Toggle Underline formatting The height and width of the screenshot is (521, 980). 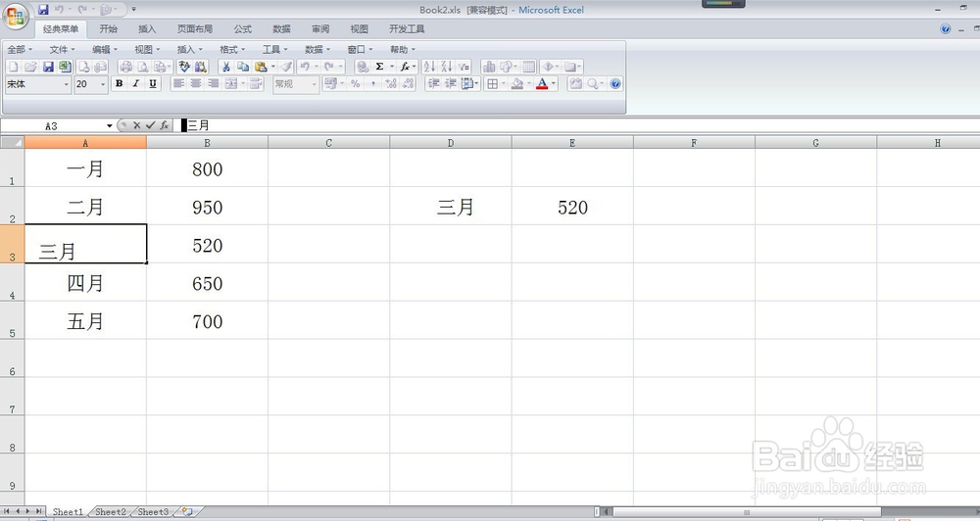153,83
